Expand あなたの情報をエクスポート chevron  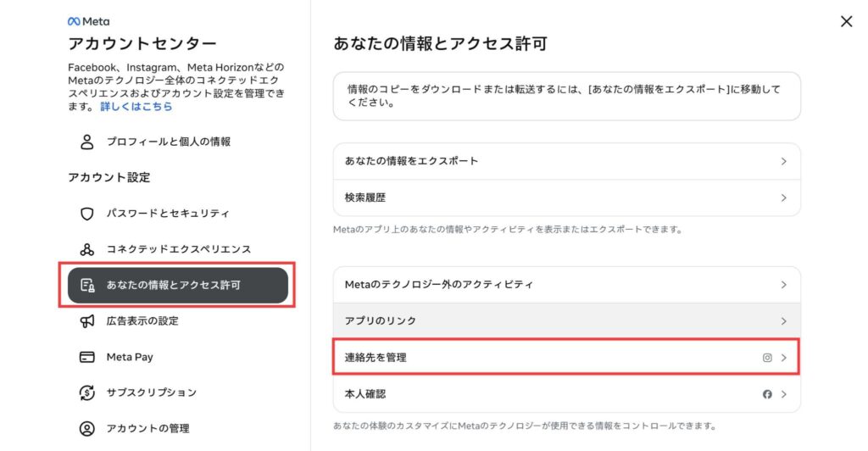784,161
